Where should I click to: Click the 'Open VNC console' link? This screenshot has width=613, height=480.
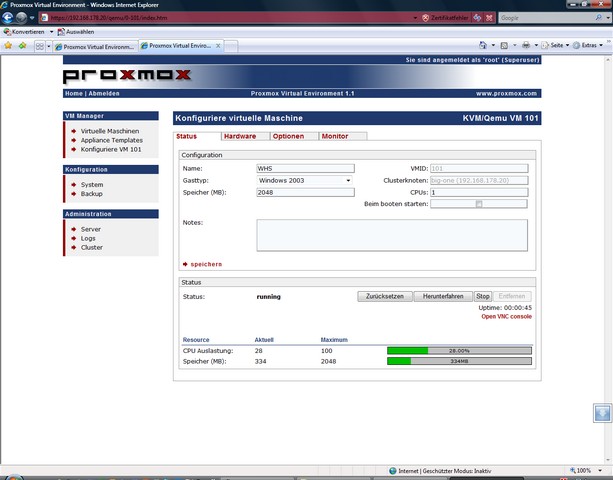pos(506,317)
